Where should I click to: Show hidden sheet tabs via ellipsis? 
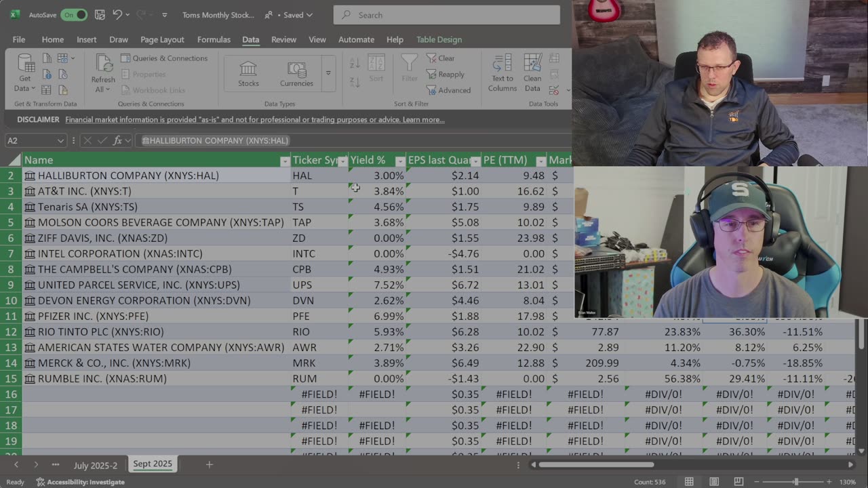(x=56, y=465)
